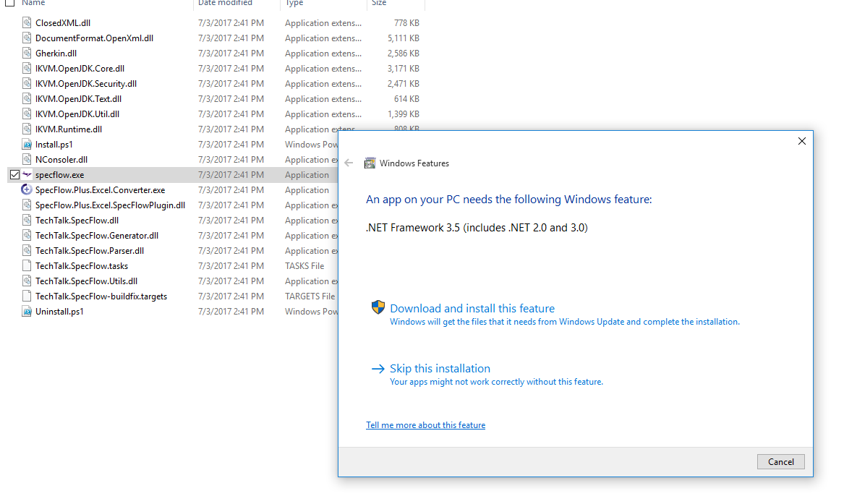Click the UAC shield beside Download and install

point(378,307)
